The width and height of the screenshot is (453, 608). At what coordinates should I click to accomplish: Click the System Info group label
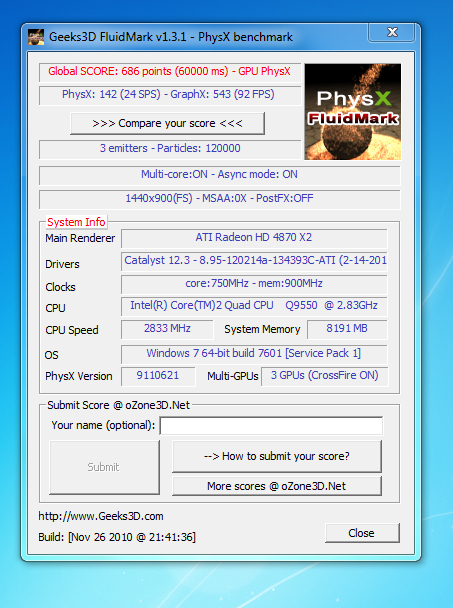point(76,222)
